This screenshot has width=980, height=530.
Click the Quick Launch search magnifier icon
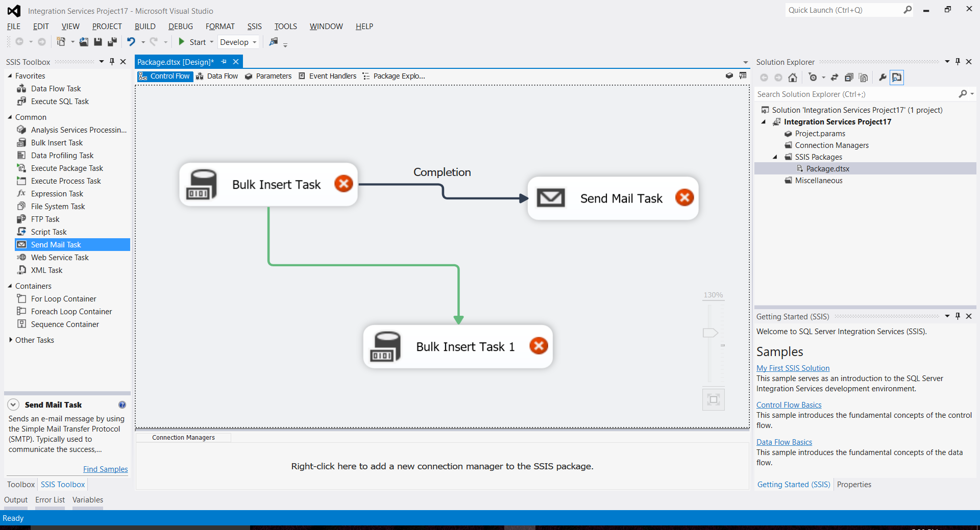tap(908, 10)
